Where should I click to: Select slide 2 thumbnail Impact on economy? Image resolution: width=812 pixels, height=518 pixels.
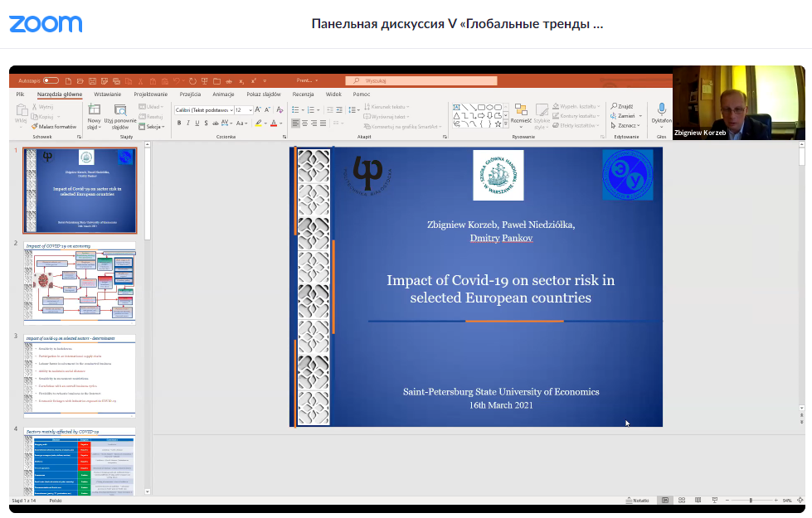point(80,282)
